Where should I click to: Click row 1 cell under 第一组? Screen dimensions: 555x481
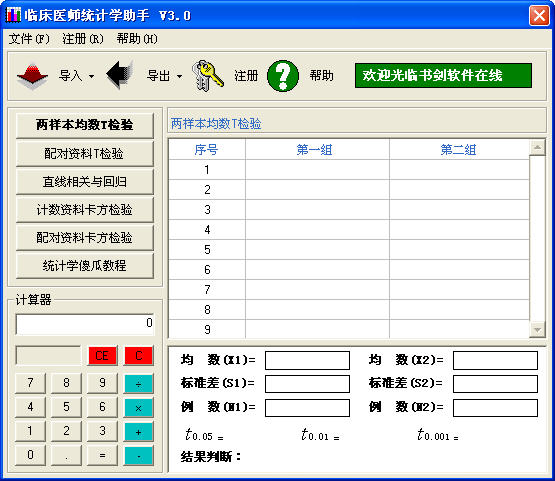(317, 170)
